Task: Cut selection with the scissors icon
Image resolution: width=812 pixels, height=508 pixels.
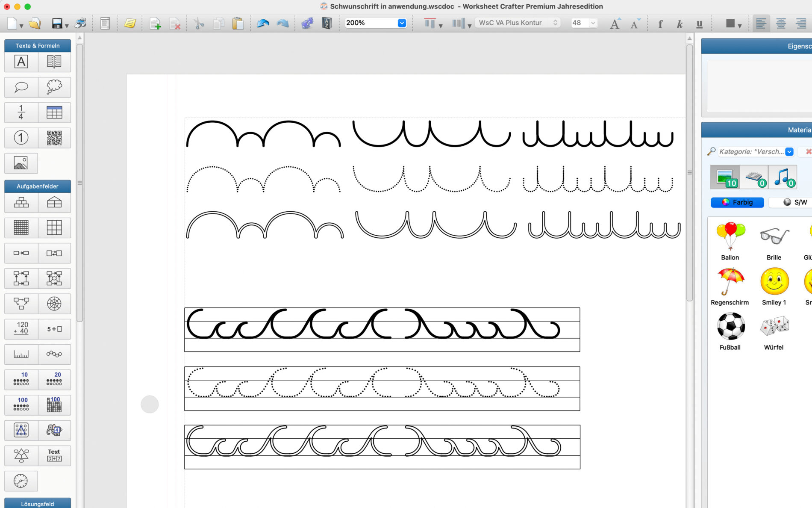Action: pyautogui.click(x=199, y=23)
